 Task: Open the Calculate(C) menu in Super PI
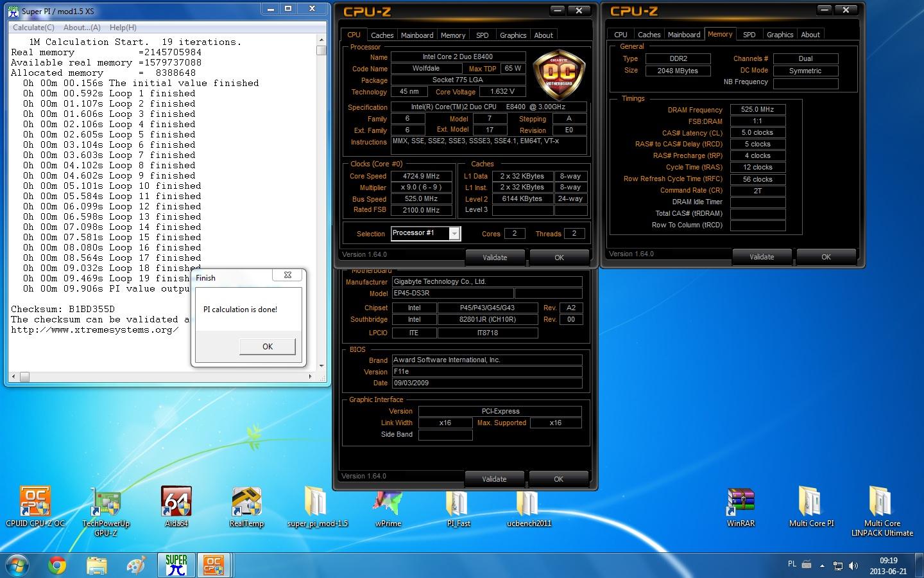tap(34, 28)
